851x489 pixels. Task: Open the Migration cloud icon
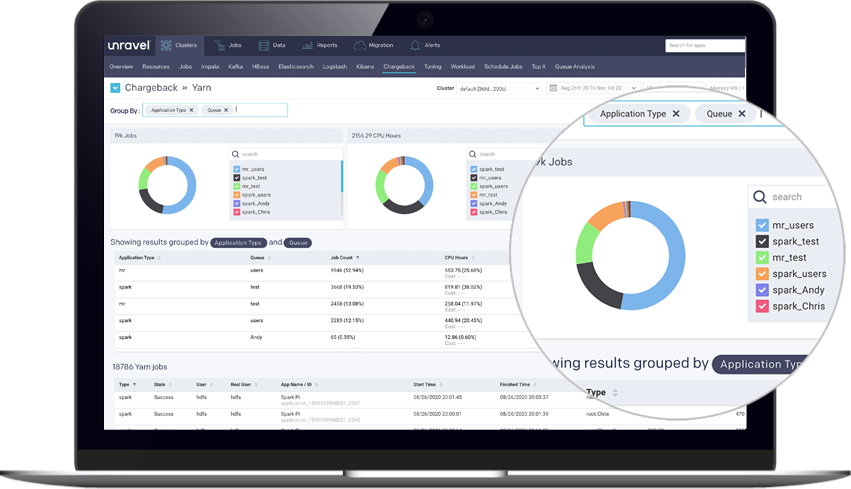point(359,45)
